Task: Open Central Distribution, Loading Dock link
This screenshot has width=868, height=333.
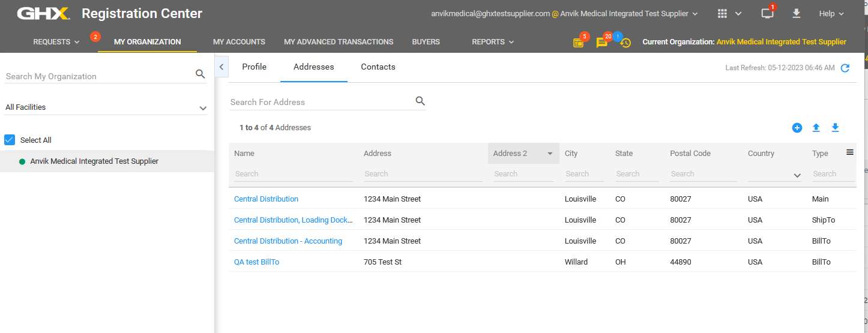Action: coord(293,220)
